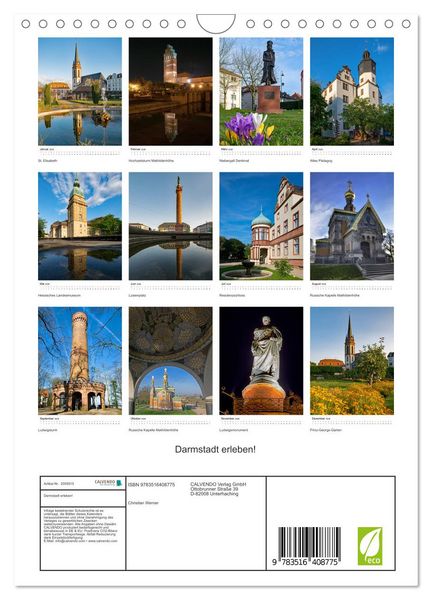Click the 'Altes Pädagog' caption
This screenshot has height=600, width=432.
pyautogui.click(x=321, y=161)
